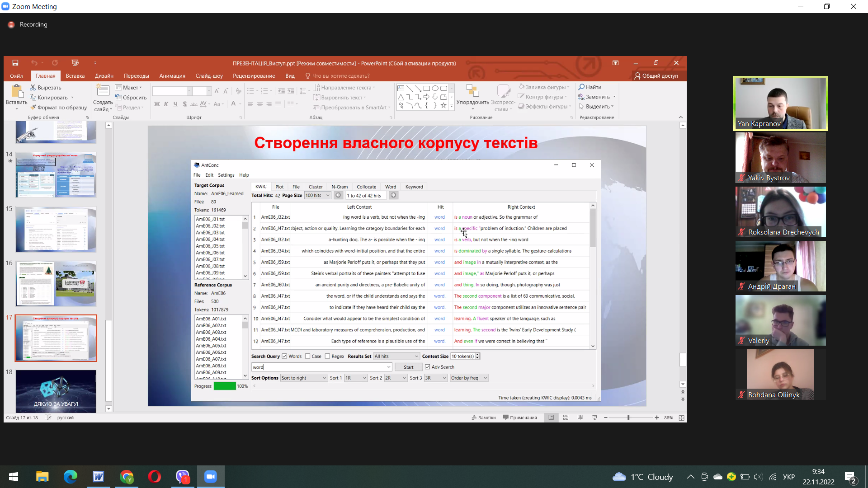868x488 pixels.
Task: Click the Save icon in PowerPoint toolbar
Action: 15,63
